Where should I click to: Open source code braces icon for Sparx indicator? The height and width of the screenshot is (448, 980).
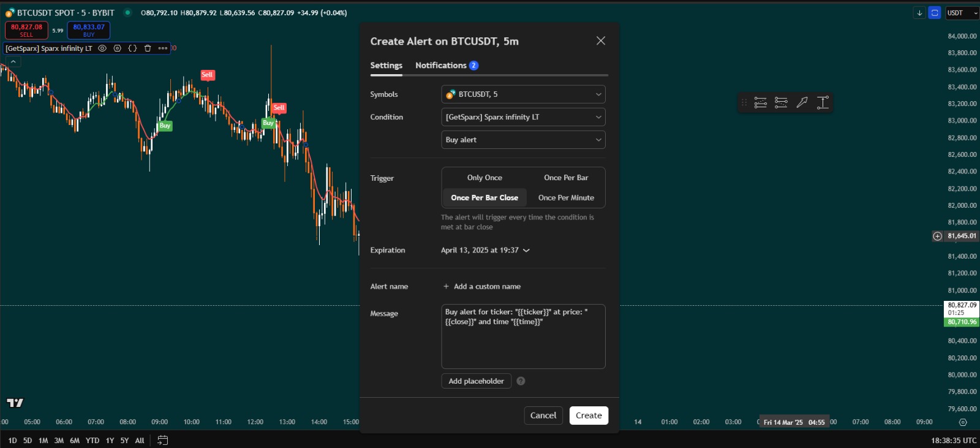(132, 48)
